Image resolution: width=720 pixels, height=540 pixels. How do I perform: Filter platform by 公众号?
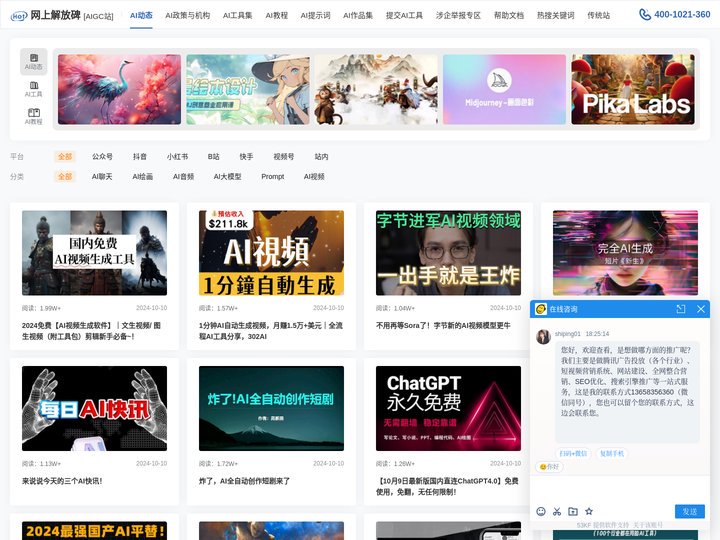[102, 157]
